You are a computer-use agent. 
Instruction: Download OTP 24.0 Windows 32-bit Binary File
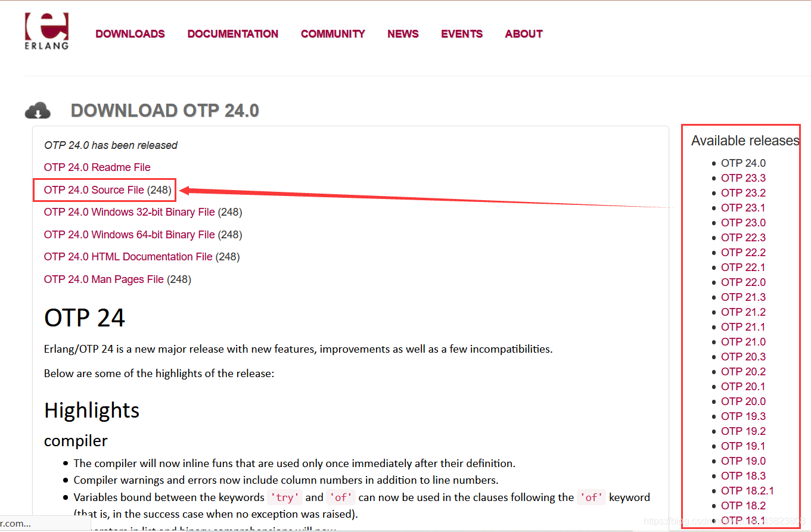(x=129, y=212)
